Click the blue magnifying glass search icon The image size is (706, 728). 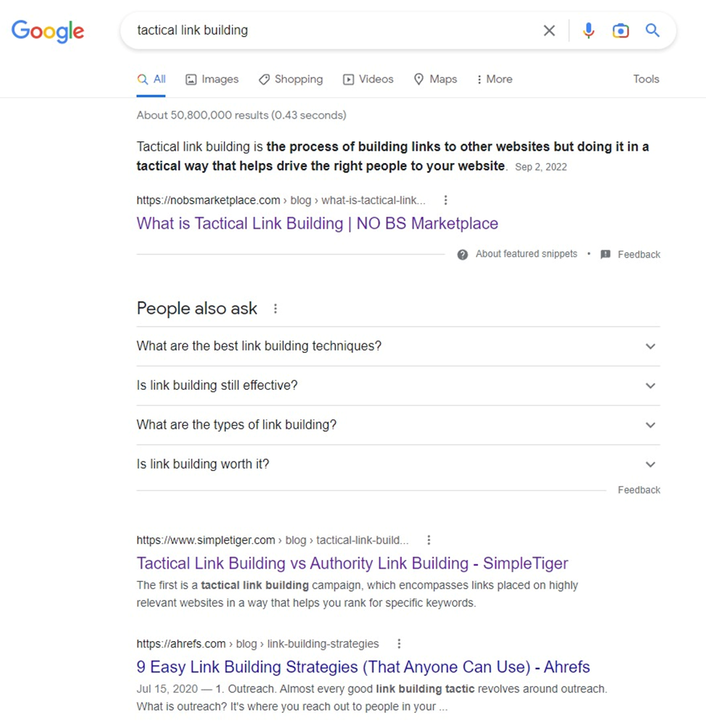pyautogui.click(x=652, y=30)
